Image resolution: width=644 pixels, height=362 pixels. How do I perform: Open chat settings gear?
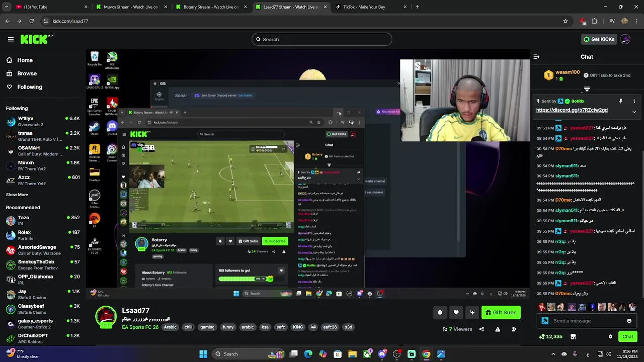pos(610,336)
